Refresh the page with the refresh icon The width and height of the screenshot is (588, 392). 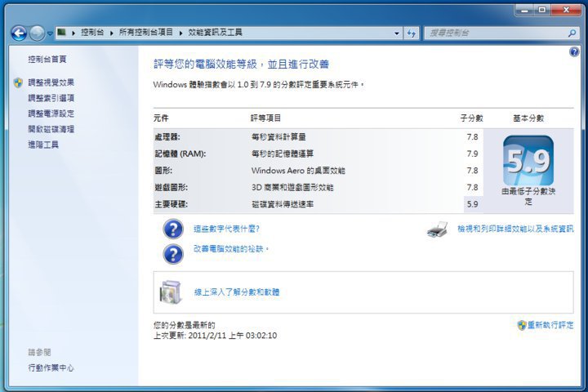point(412,33)
